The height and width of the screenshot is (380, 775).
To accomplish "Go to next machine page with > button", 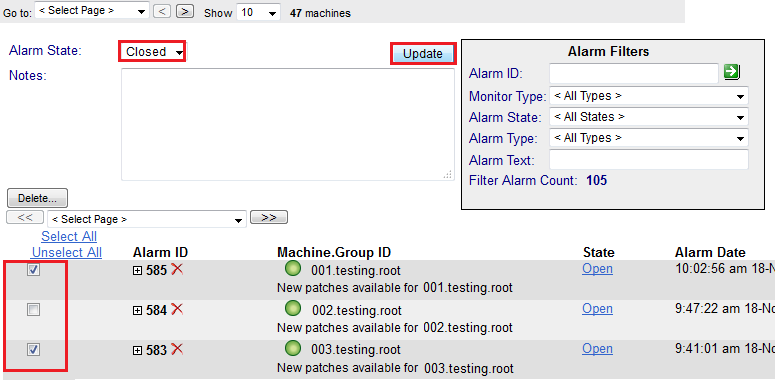I will [x=185, y=11].
